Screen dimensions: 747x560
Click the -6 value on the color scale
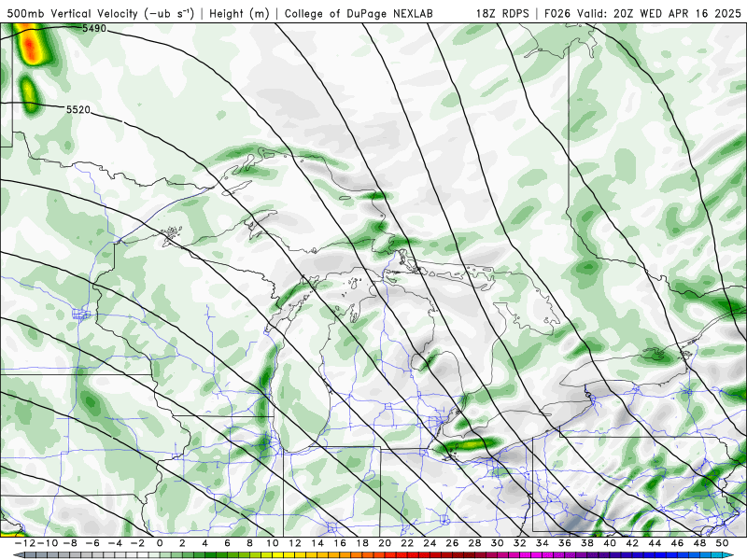92,543
